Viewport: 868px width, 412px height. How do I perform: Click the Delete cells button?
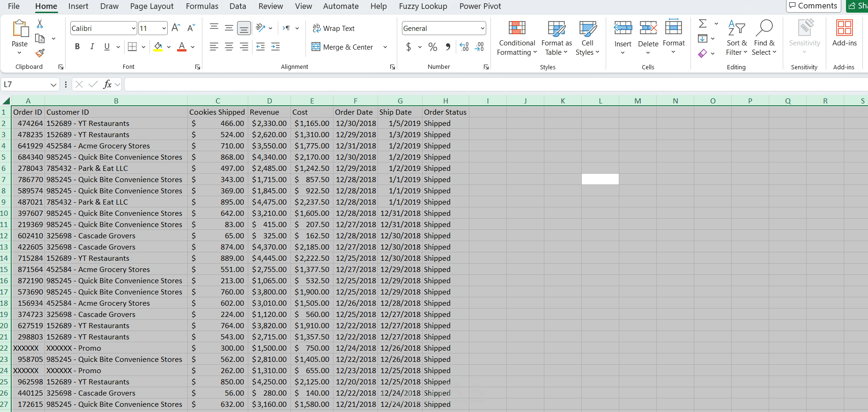648,38
